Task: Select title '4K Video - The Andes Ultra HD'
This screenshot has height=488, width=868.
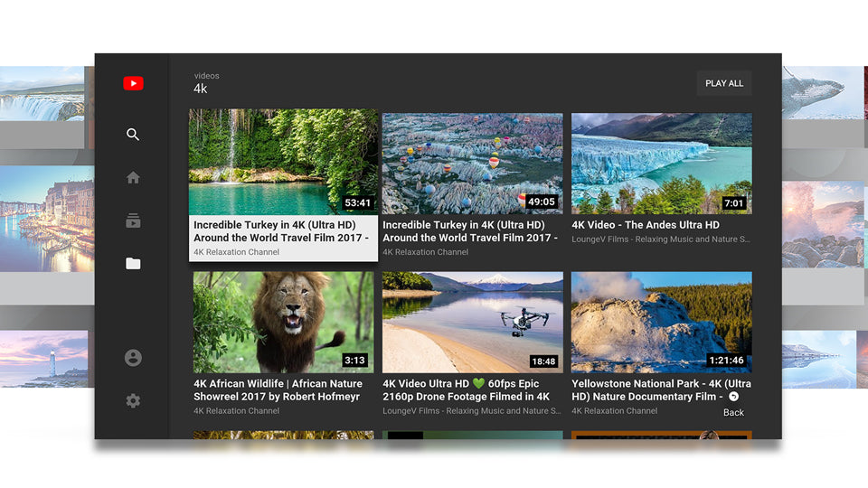Action: pyautogui.click(x=646, y=225)
